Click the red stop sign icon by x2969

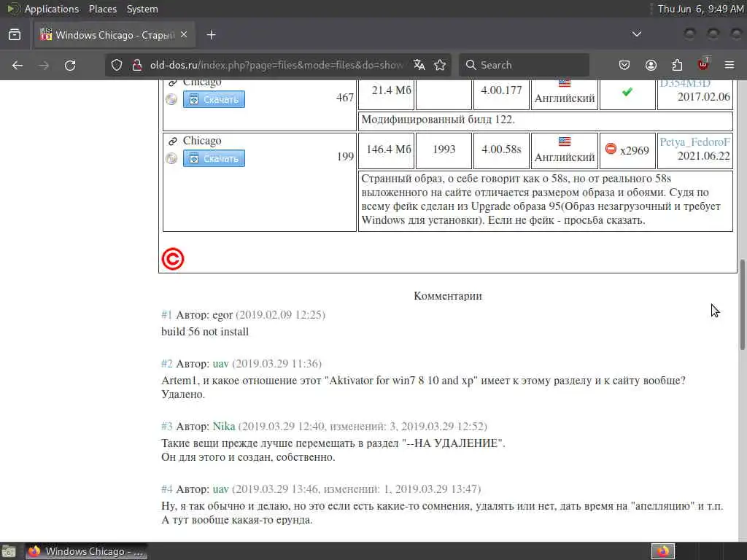pyautogui.click(x=611, y=149)
